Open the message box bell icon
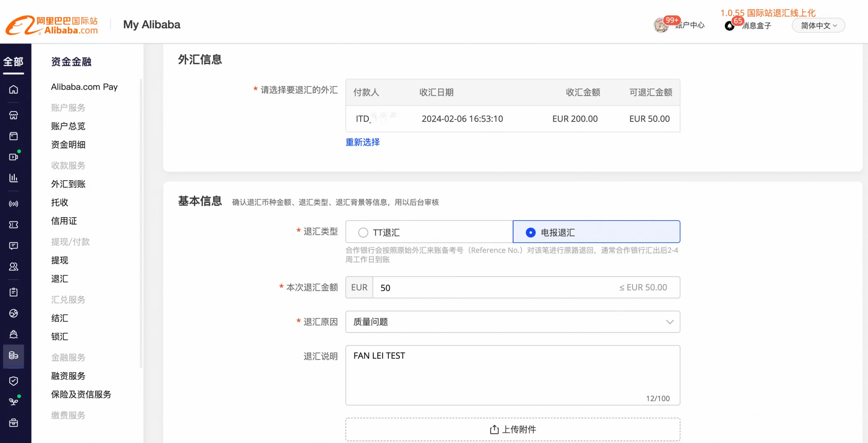The image size is (868, 443). pyautogui.click(x=730, y=26)
